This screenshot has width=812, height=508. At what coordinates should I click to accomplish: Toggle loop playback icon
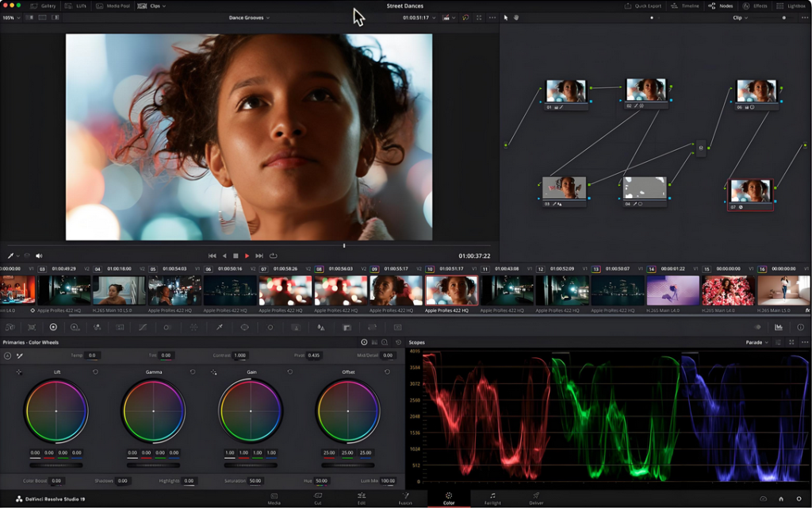pos(273,256)
